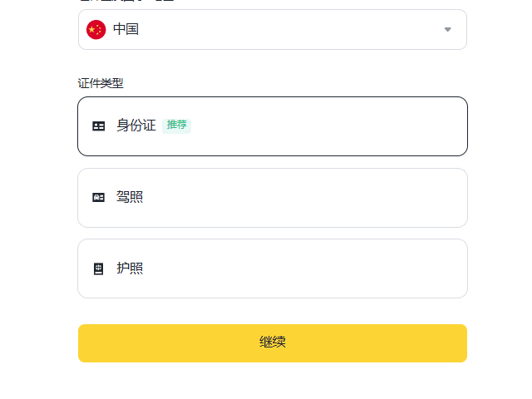Click the 中国 country name text
Viewport: 532px width, 399px height.
(126, 30)
